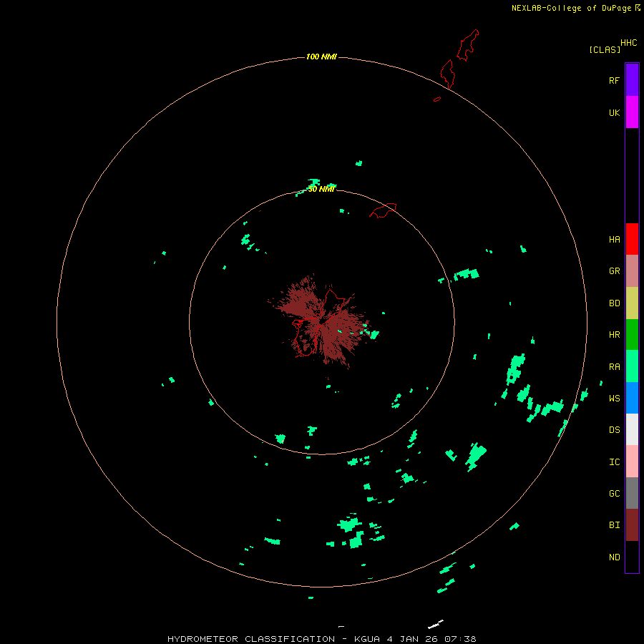Click the GR legend color swatch
The image size is (644, 644).
[632, 271]
